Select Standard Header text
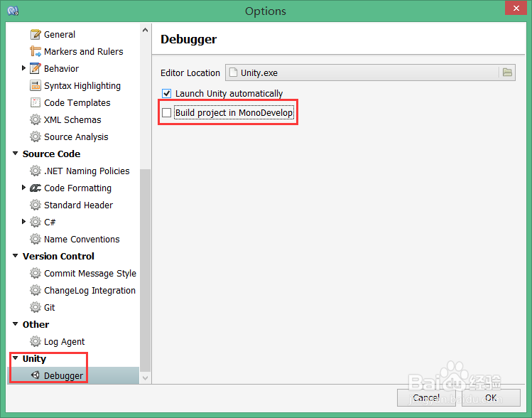The width and height of the screenshot is (532, 418). point(78,205)
